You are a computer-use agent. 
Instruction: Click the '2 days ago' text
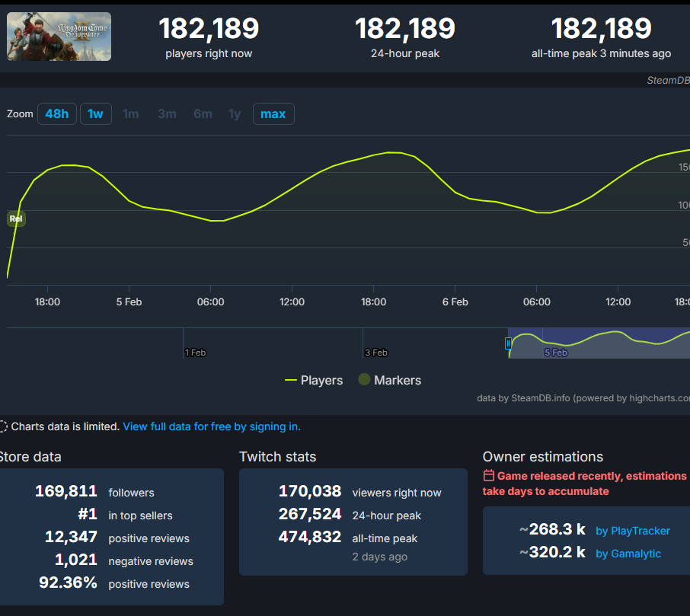pos(380,557)
